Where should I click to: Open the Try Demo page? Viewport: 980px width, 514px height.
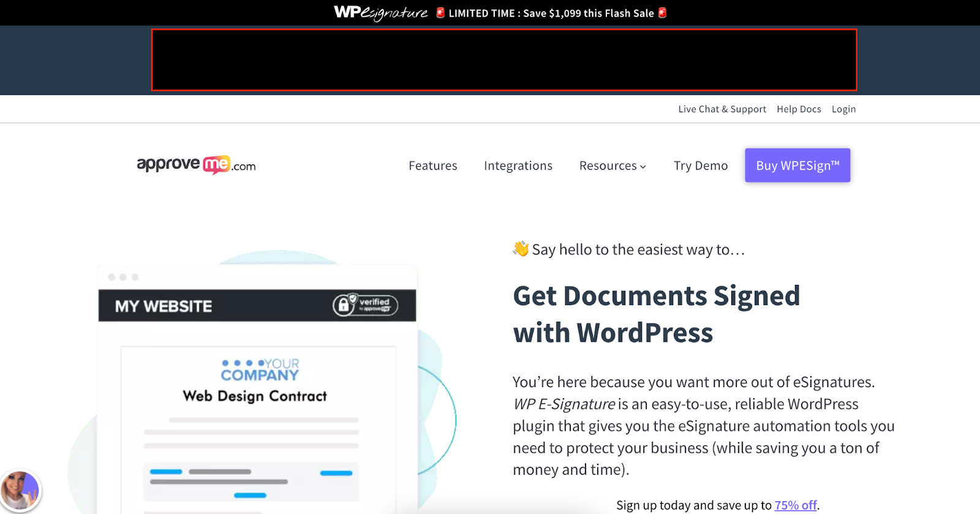[701, 165]
